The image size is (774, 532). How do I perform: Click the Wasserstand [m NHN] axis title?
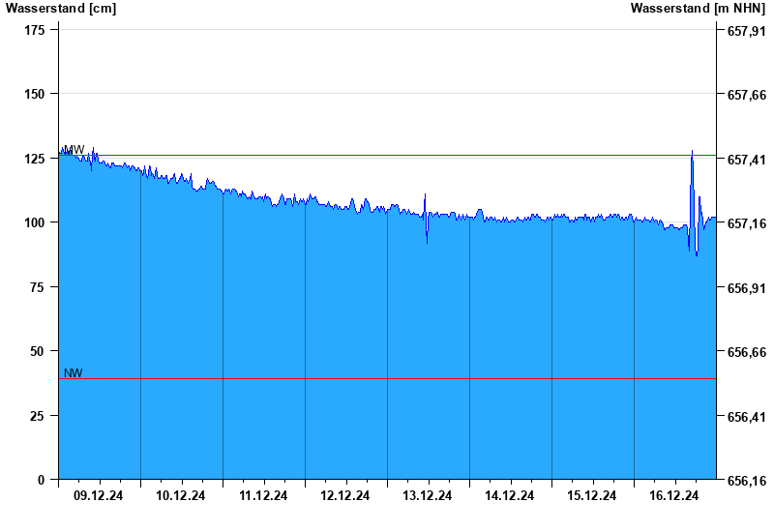pyautogui.click(x=698, y=8)
